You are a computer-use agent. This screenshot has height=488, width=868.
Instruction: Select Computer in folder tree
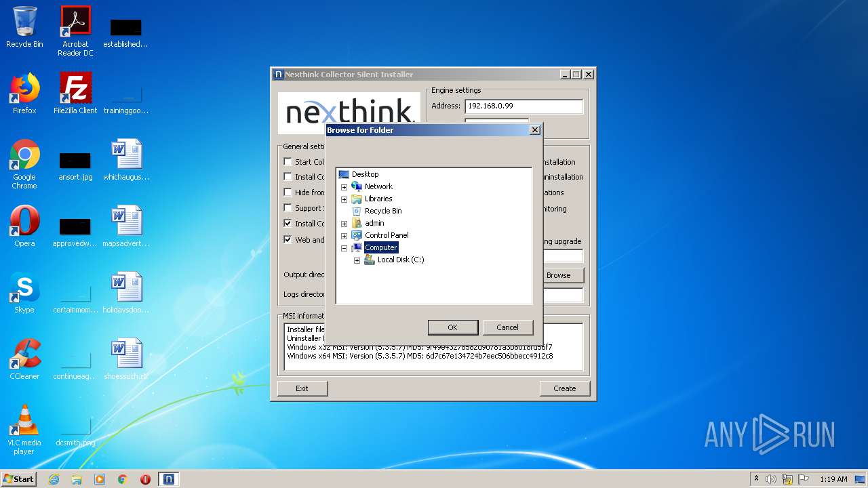[381, 247]
